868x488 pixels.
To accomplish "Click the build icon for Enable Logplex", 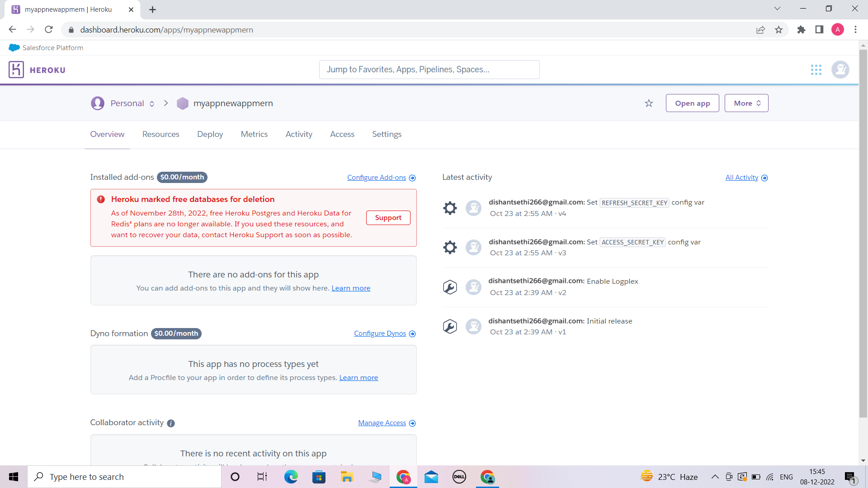I will click(x=450, y=287).
